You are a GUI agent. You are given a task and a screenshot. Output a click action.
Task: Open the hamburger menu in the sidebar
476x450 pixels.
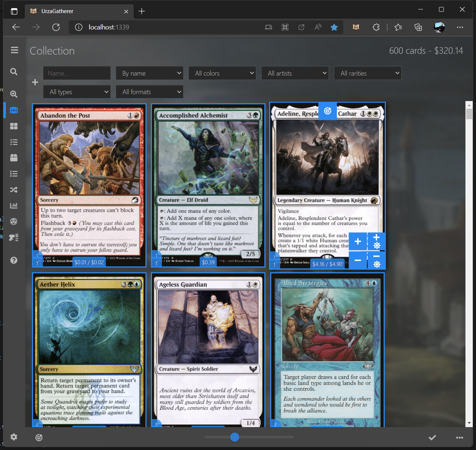coord(15,50)
